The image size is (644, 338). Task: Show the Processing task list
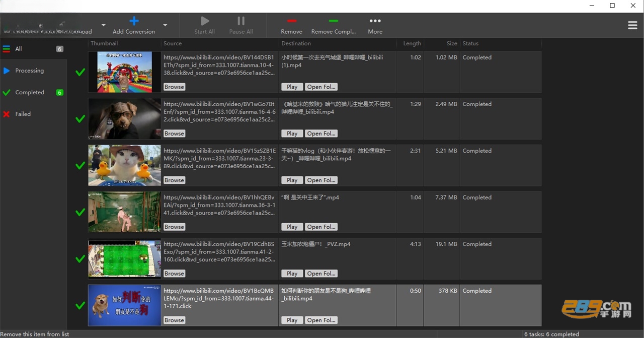pyautogui.click(x=33, y=71)
